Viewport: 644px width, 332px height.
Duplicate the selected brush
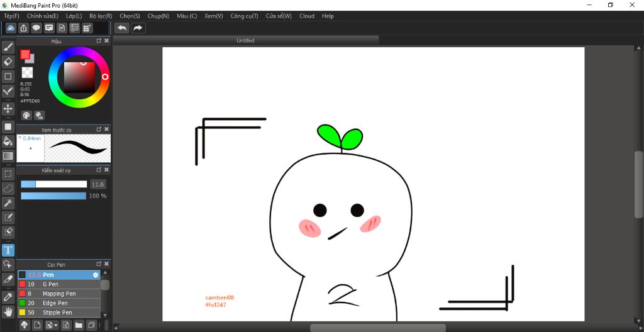(91, 325)
